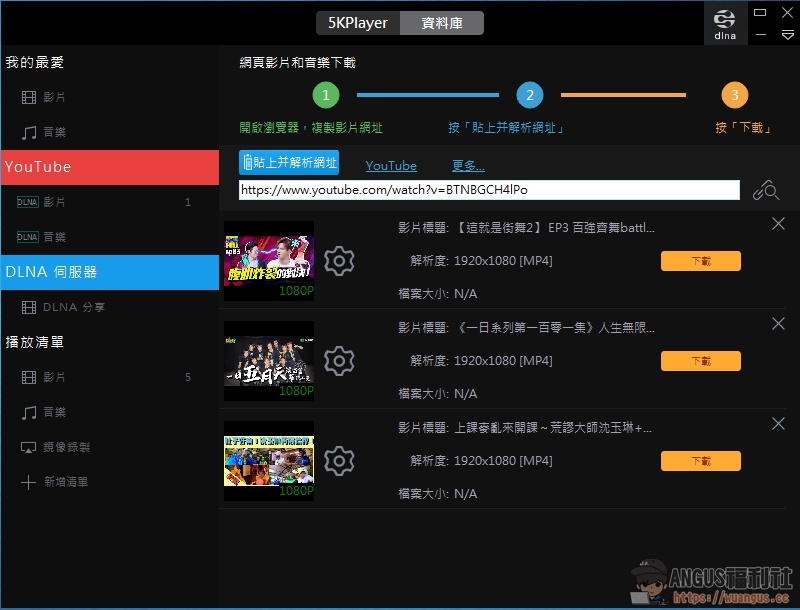Open the 更多... link
This screenshot has height=610, width=800.
point(468,166)
